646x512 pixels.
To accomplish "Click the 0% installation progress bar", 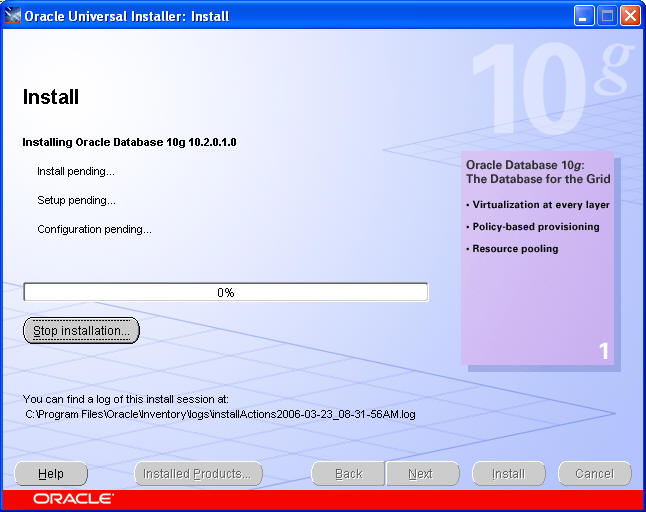I will point(225,292).
